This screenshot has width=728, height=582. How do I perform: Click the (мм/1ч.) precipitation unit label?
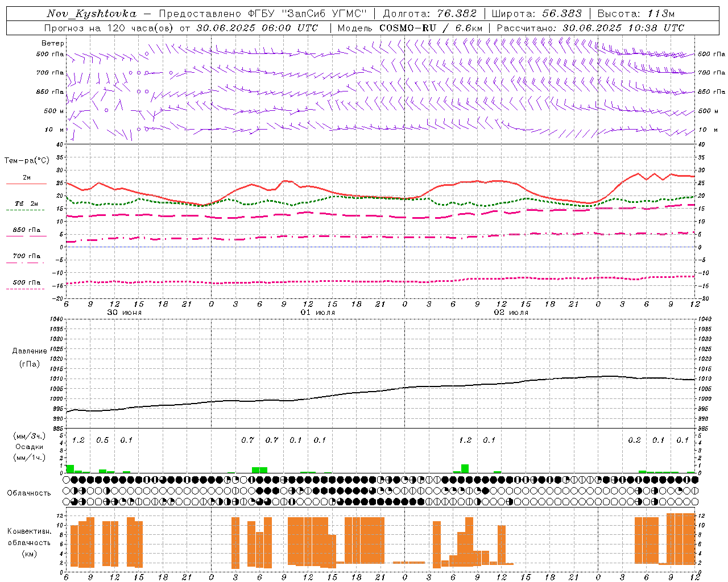(x=29, y=457)
